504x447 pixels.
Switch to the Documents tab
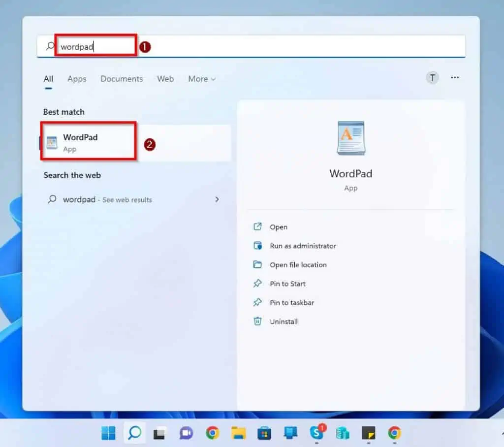point(122,79)
